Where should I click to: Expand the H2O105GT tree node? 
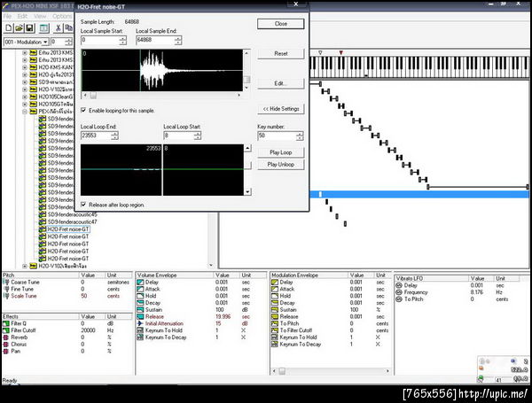25,104
